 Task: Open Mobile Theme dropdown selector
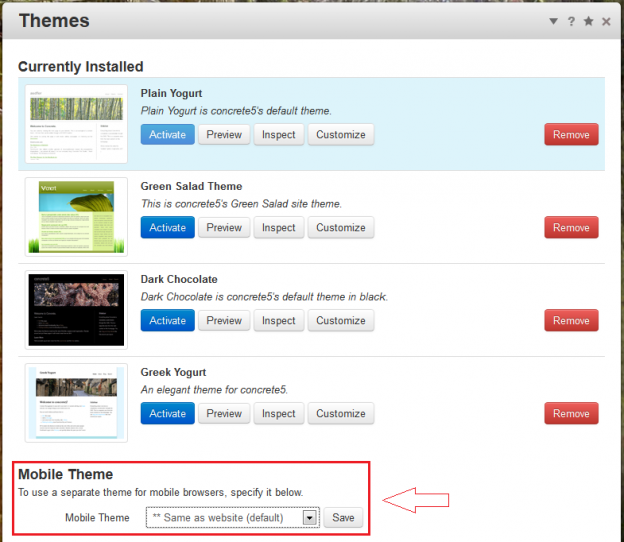coord(232,517)
